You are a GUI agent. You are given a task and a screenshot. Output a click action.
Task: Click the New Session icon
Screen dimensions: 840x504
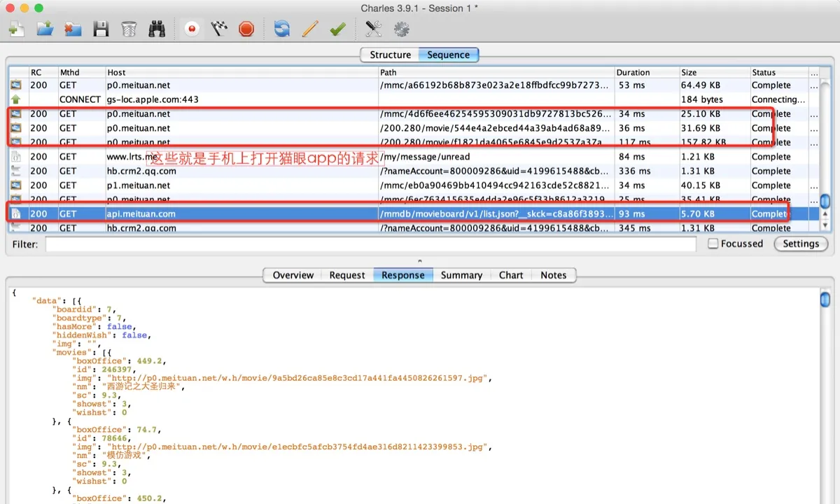[x=16, y=29]
